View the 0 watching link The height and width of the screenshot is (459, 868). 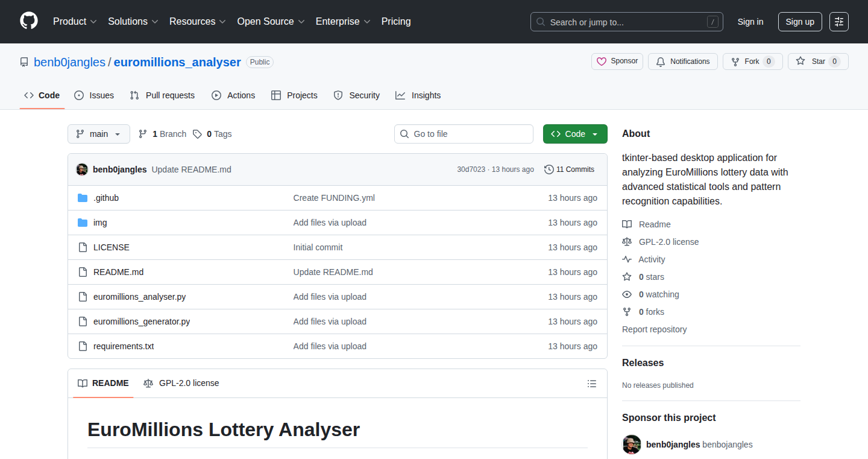[650, 294]
